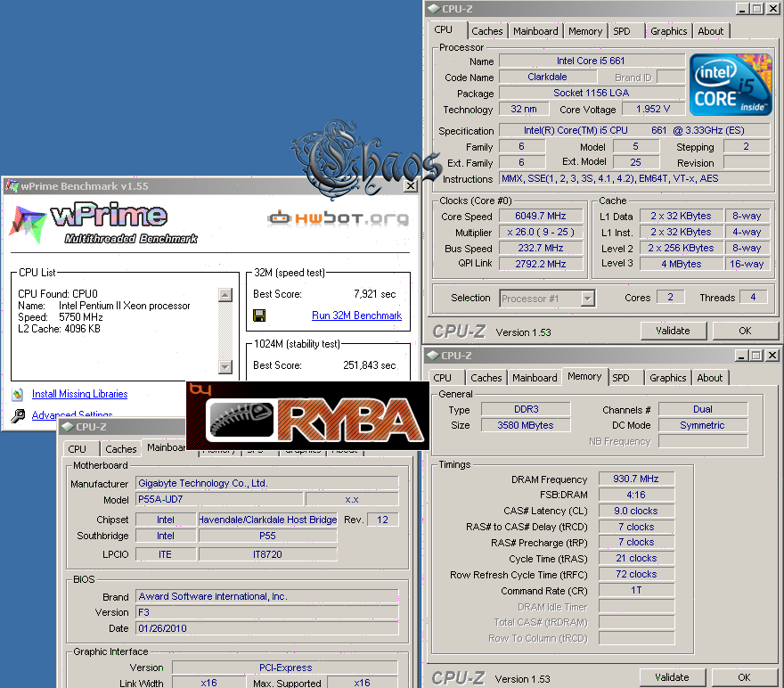Viewport: 784px width, 688px height.
Task: Click the Core Voltage value 1.952 V
Action: (653, 109)
